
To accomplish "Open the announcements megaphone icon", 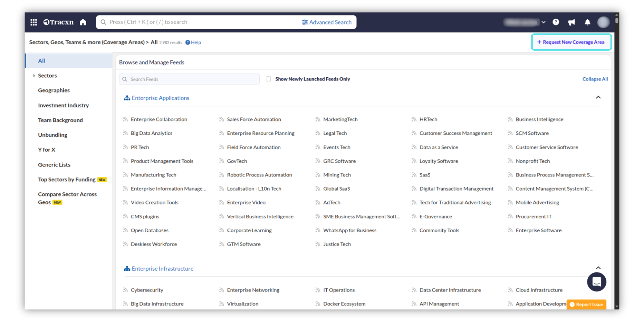I will pos(572,22).
